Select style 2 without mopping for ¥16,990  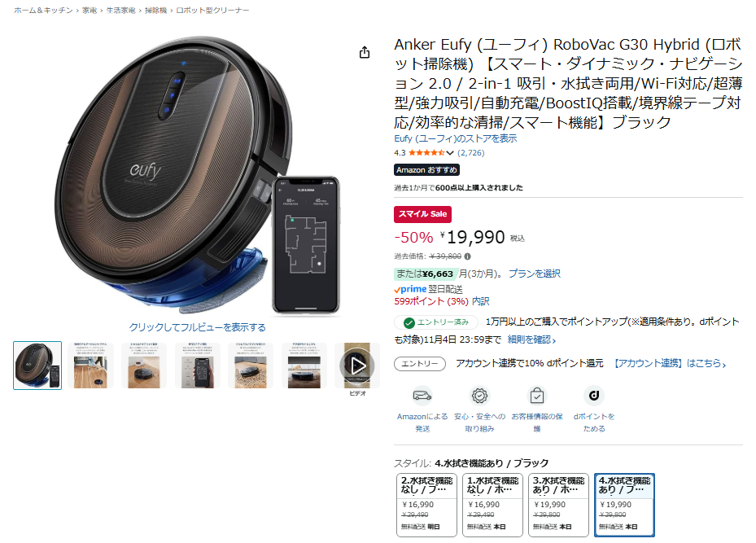[426, 505]
